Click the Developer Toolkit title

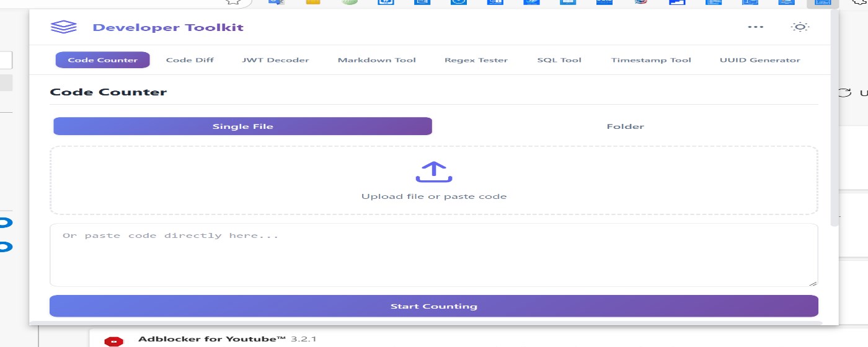(x=168, y=27)
